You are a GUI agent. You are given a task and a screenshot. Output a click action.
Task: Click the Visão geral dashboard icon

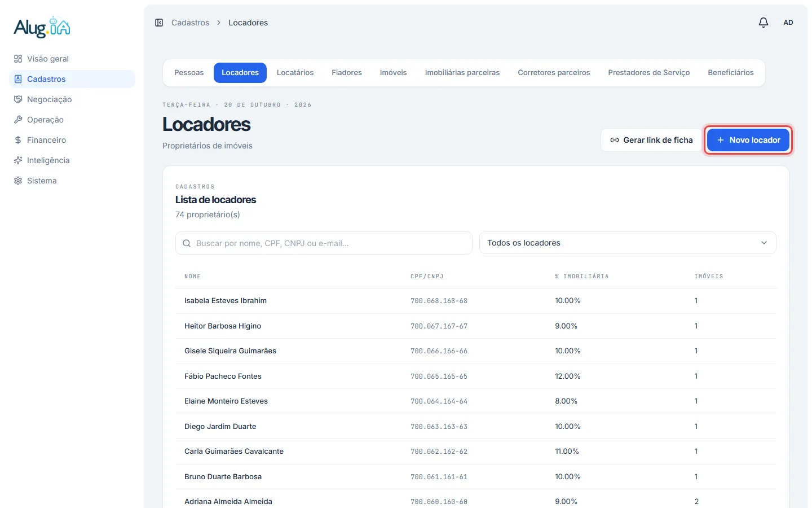point(18,59)
